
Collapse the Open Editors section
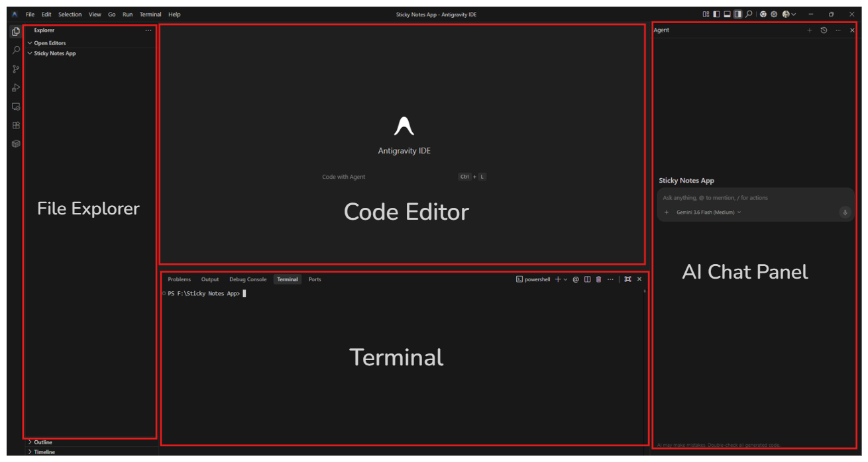pos(50,43)
